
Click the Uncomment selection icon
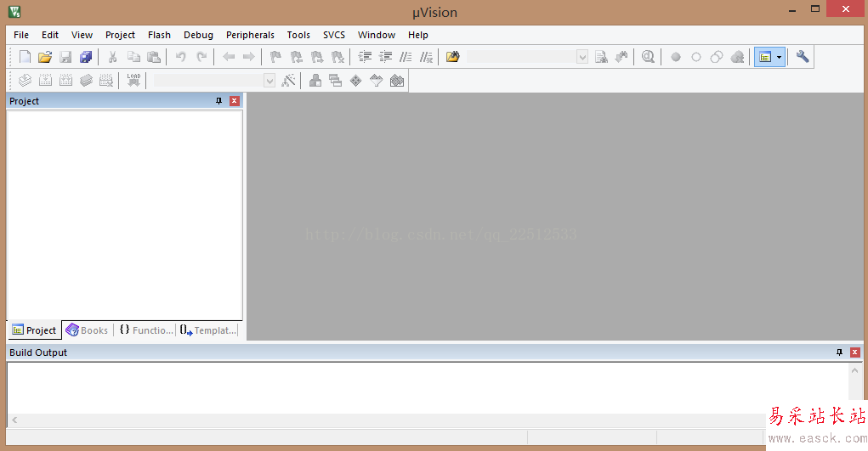426,56
